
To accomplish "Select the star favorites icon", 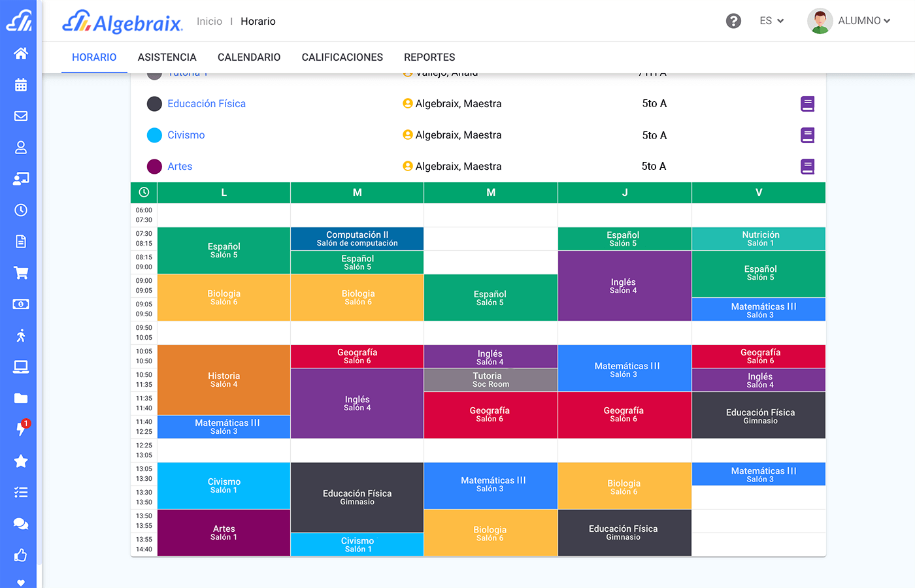I will pos(20,461).
